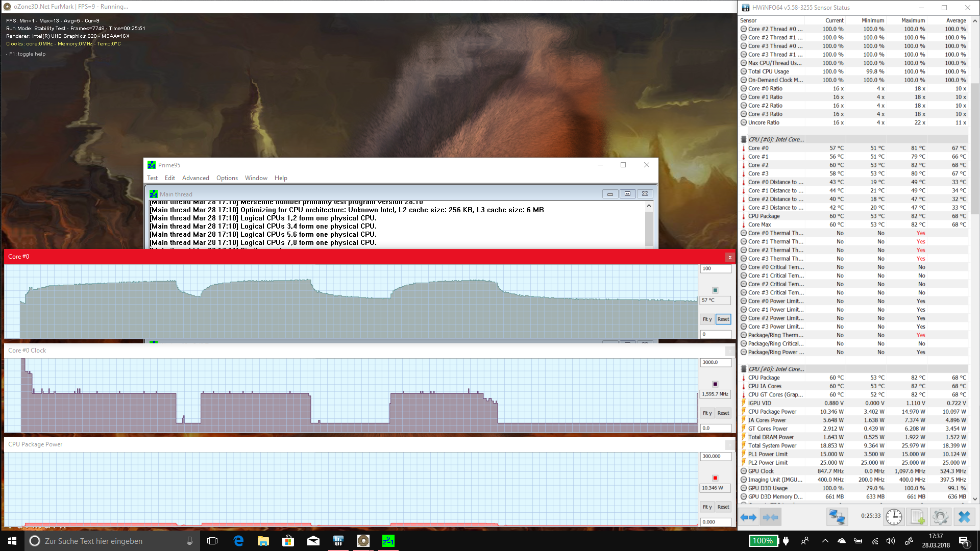
Task: Toggle the Core #0 Clock graph color indicator
Action: point(715,384)
